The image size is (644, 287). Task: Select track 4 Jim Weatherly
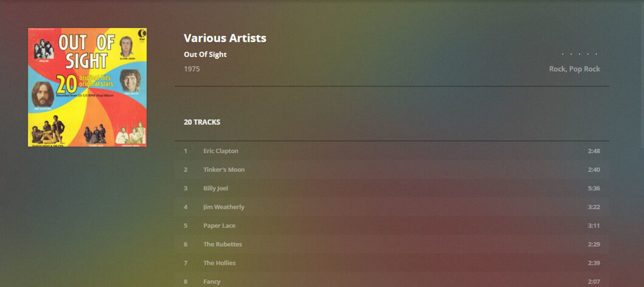click(x=224, y=207)
